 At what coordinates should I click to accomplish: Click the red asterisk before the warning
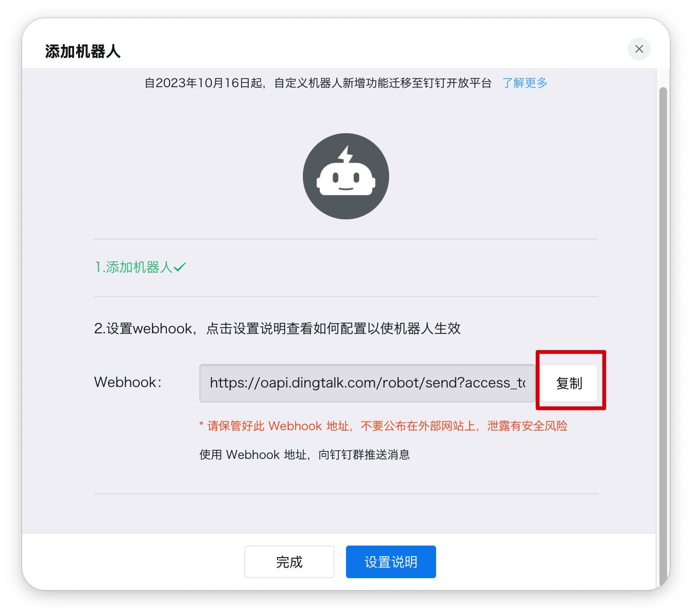click(202, 424)
